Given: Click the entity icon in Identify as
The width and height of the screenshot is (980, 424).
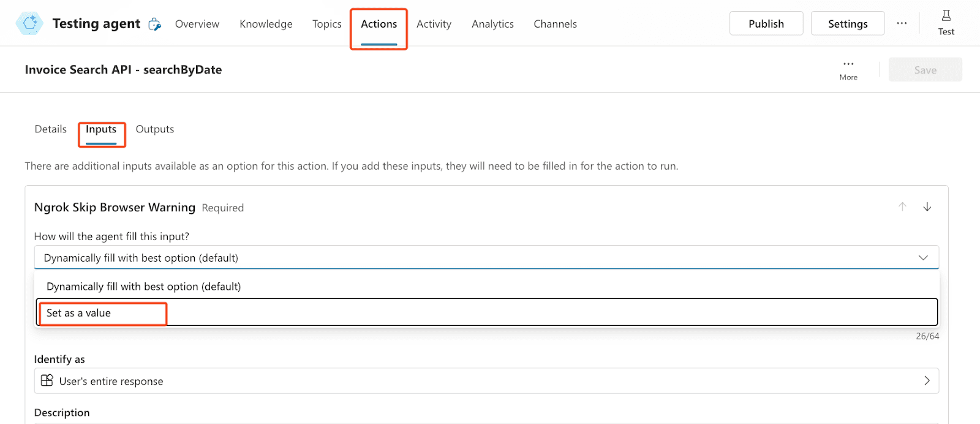Looking at the screenshot, I should tap(47, 380).
